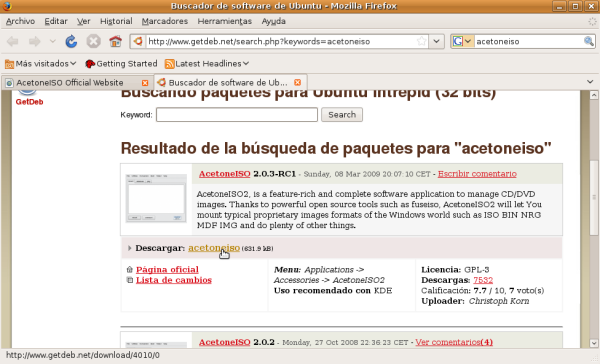Screen dimensions: 600x364
Task: Open Ver comentarios(4) link
Action: pyautogui.click(x=454, y=342)
